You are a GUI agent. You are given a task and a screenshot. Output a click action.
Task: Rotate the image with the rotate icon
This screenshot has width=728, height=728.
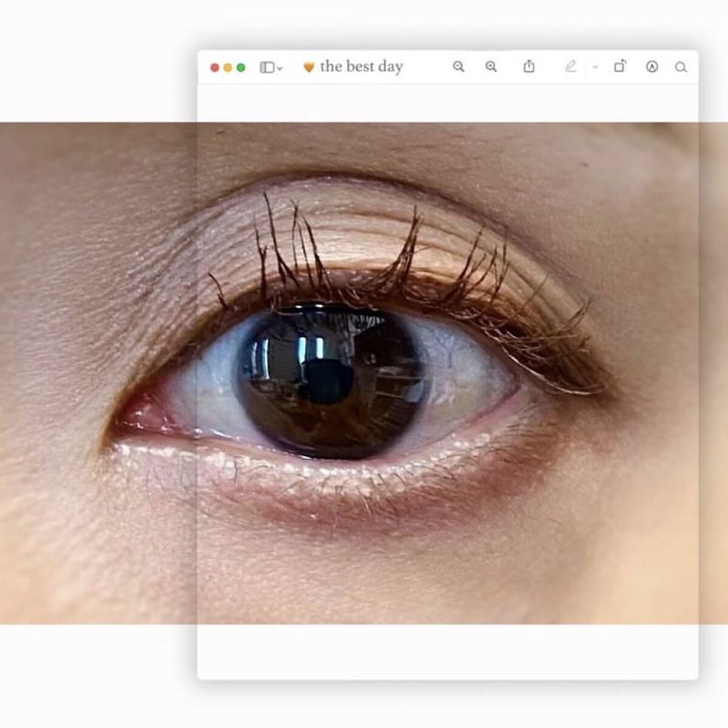pos(619,66)
